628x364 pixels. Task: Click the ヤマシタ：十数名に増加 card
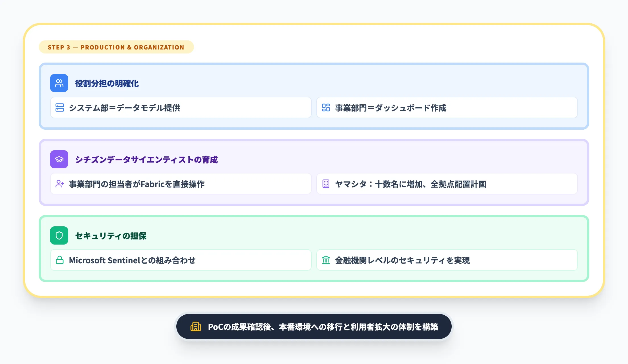447,184
